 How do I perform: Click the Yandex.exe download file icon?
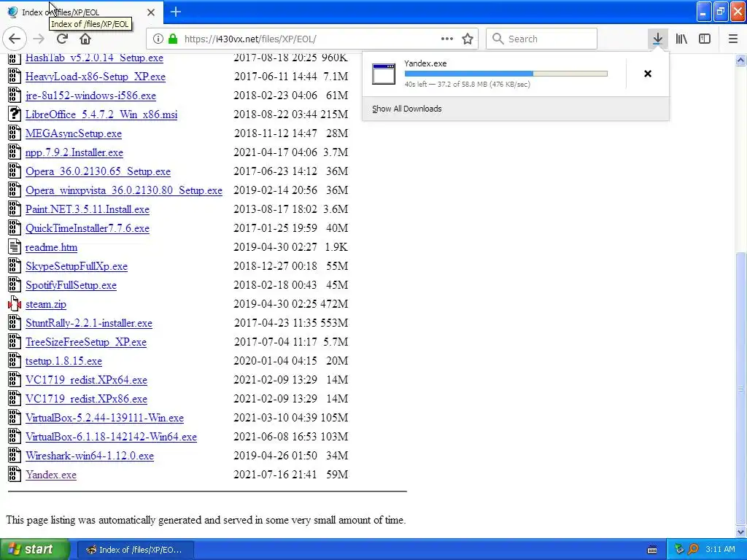384,74
